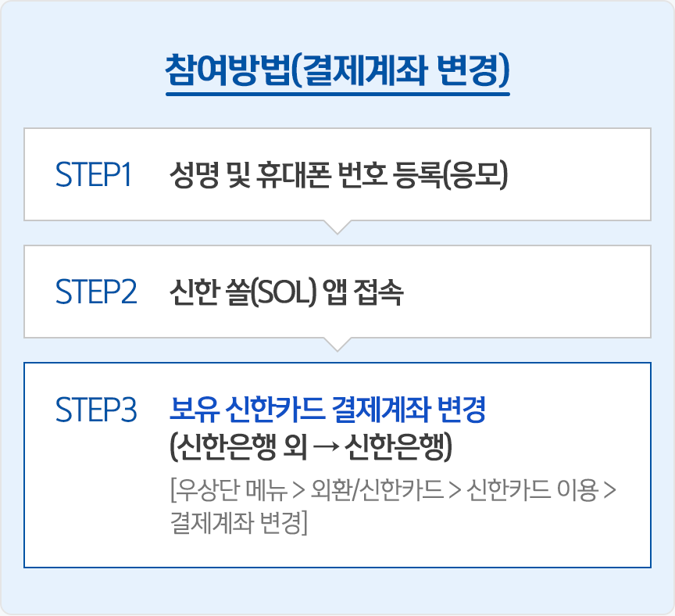Click the (신한은행 외 → 신한은행) line
The height and width of the screenshot is (616, 675).
[x=311, y=446]
